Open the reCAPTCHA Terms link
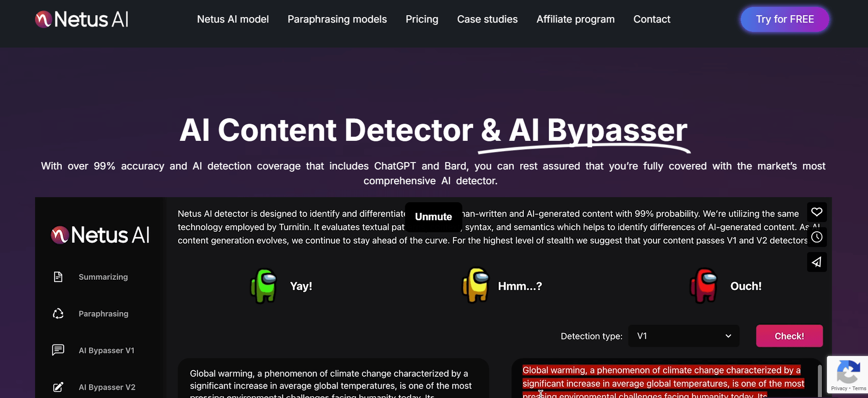 point(859,389)
